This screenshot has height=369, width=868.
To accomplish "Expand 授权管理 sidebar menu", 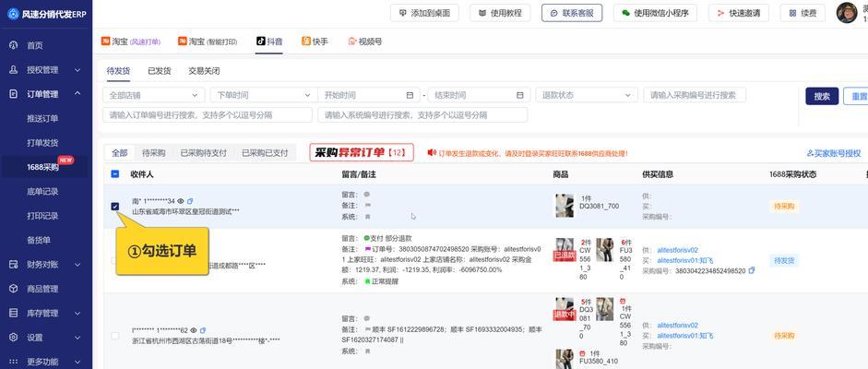I will click(77, 70).
